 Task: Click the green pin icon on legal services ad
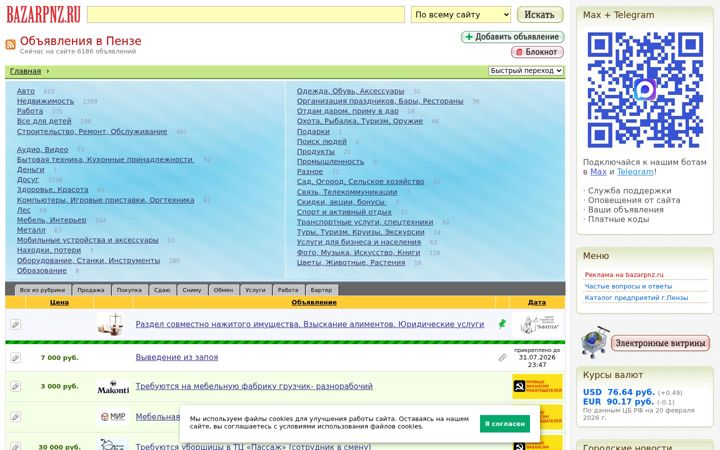coord(502,324)
